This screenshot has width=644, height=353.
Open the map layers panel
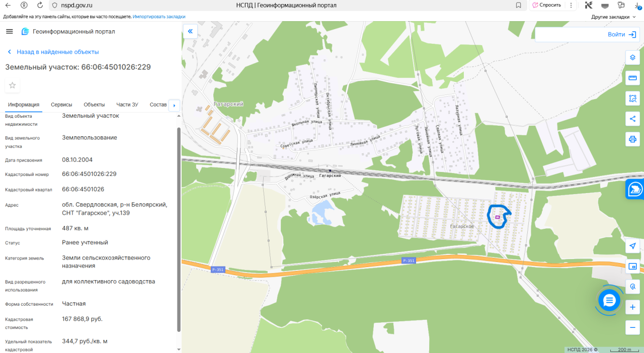pyautogui.click(x=633, y=57)
